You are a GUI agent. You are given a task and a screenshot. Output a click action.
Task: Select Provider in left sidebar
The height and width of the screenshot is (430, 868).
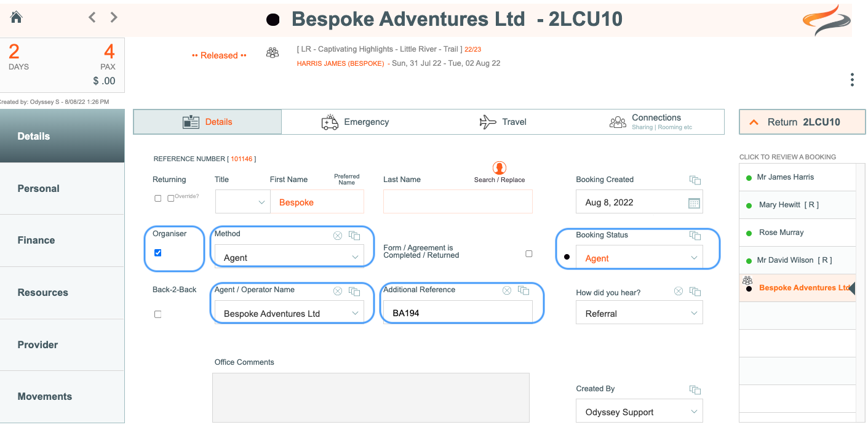click(x=62, y=344)
